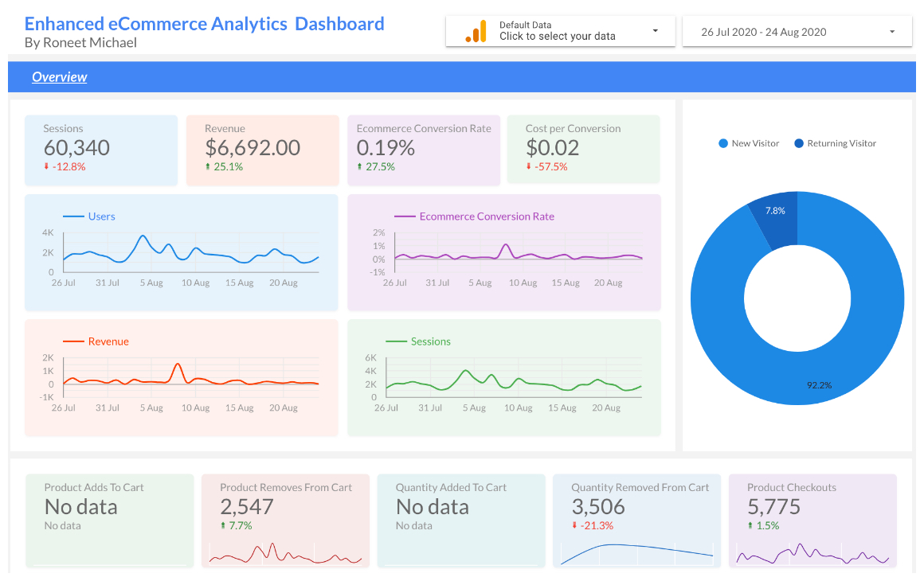Click the Enhanced eCommerce Analytics Dashboard title

point(206,24)
